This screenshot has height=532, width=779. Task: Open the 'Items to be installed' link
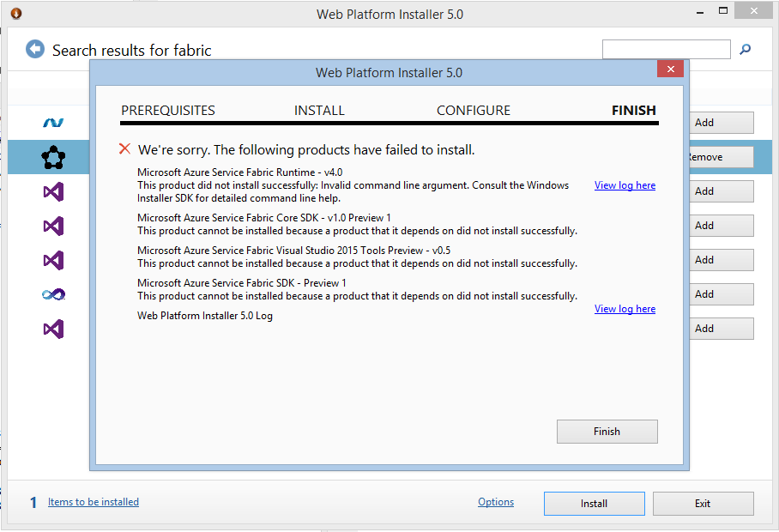tap(94, 502)
